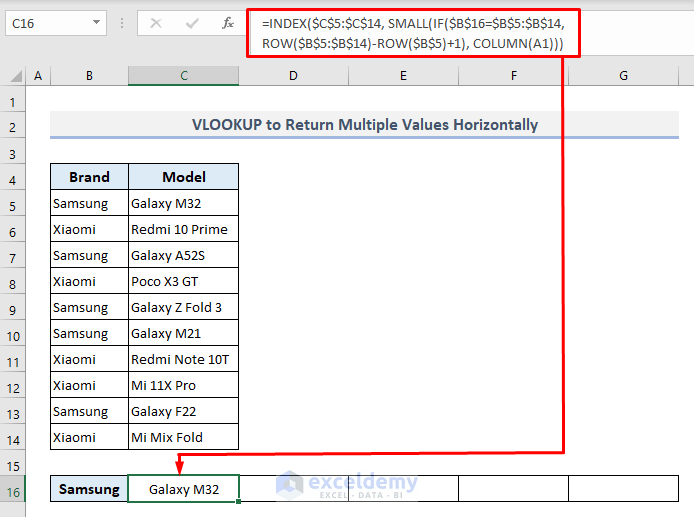Open the Insert Function fx icon

pos(228,23)
